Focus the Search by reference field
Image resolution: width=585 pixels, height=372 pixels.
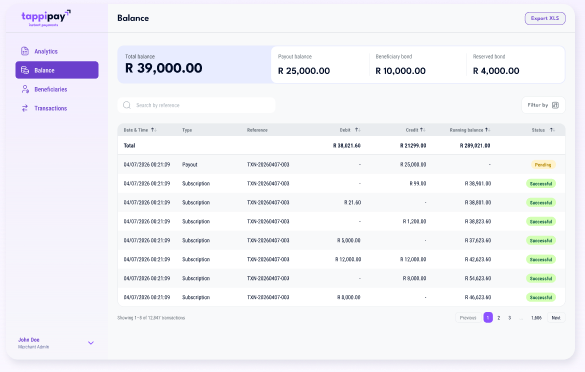point(197,105)
